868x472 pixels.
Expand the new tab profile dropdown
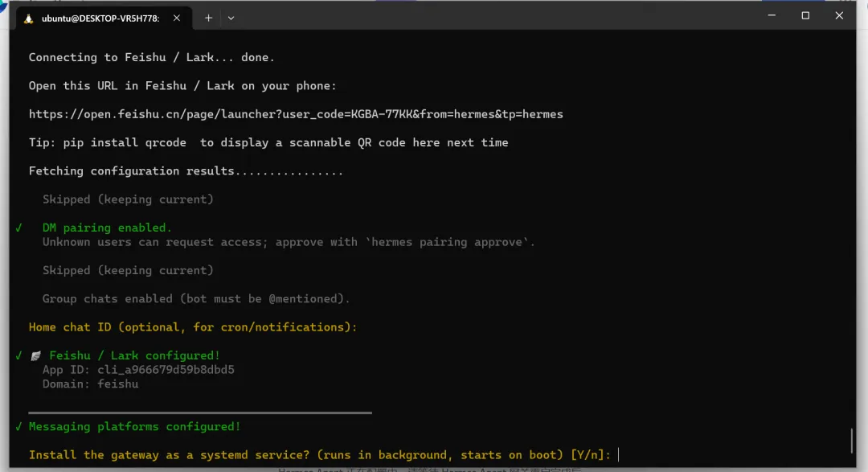coord(231,18)
